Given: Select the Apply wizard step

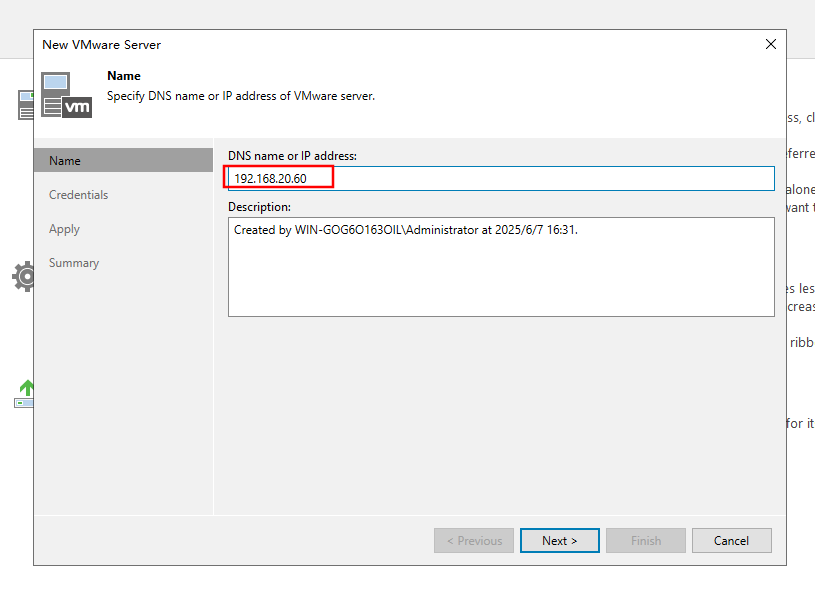Looking at the screenshot, I should click(64, 229).
